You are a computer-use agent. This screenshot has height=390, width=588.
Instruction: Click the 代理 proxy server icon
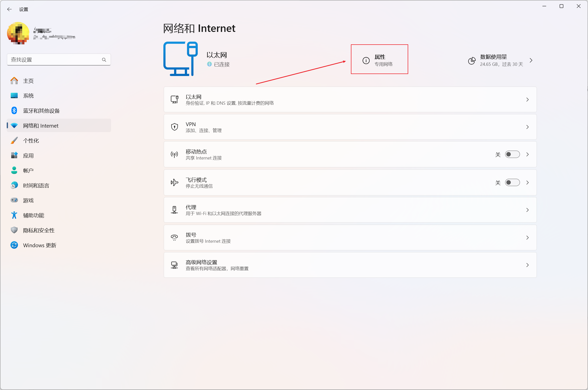pyautogui.click(x=175, y=210)
